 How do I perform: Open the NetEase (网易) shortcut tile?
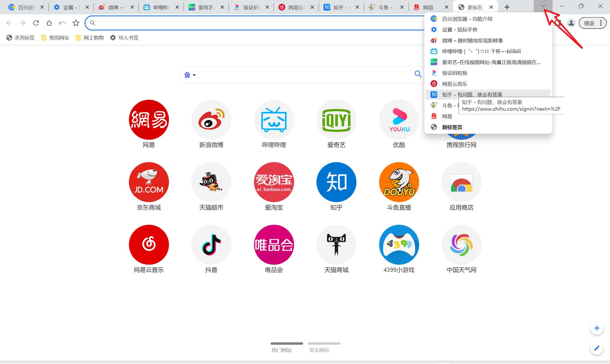(149, 120)
